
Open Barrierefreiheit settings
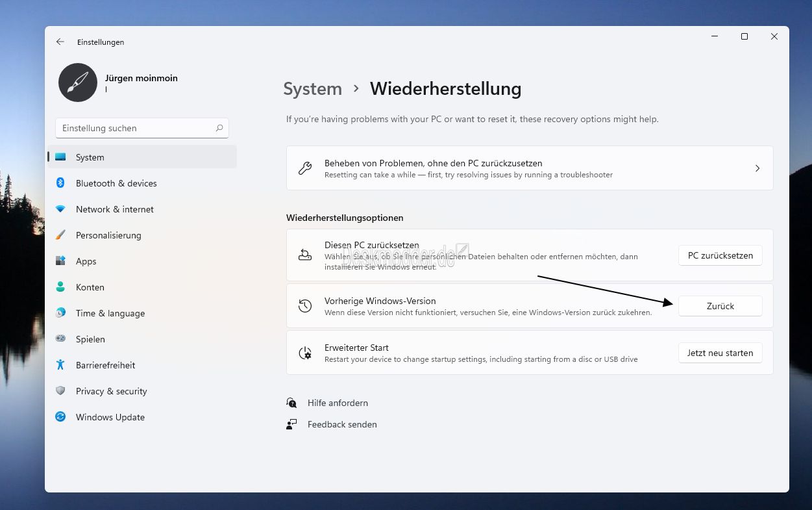tap(142, 365)
